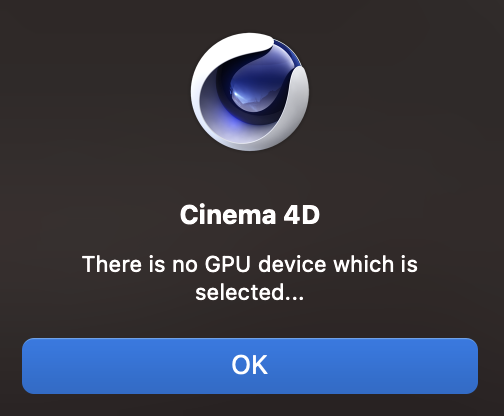This screenshot has height=416, width=504.
Task: Click the OK button to dismiss dialog
Action: click(250, 366)
